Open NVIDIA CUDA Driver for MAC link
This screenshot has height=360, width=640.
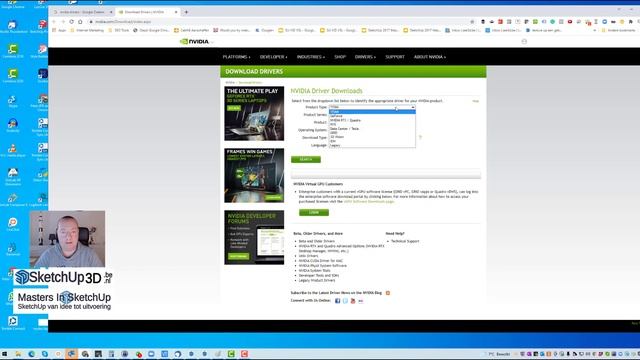[320, 261]
